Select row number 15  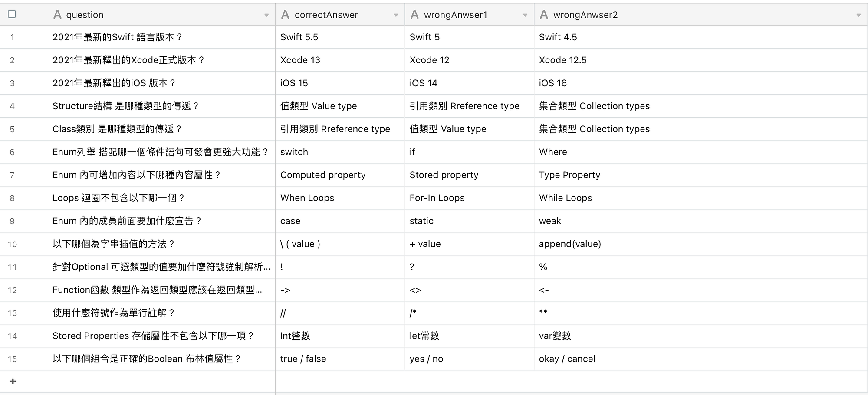(x=13, y=359)
